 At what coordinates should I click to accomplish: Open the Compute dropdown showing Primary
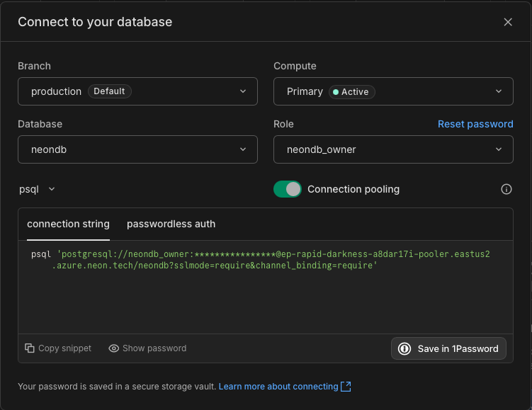pyautogui.click(x=393, y=91)
